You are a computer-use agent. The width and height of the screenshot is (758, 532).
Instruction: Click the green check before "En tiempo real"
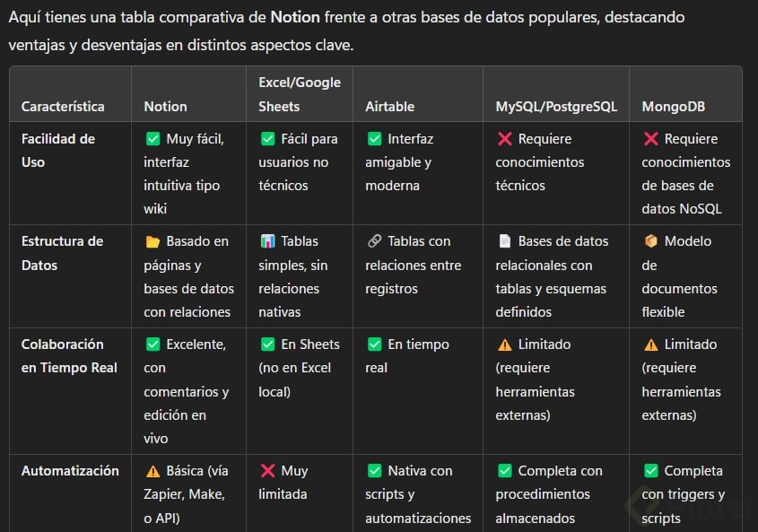[x=374, y=344]
